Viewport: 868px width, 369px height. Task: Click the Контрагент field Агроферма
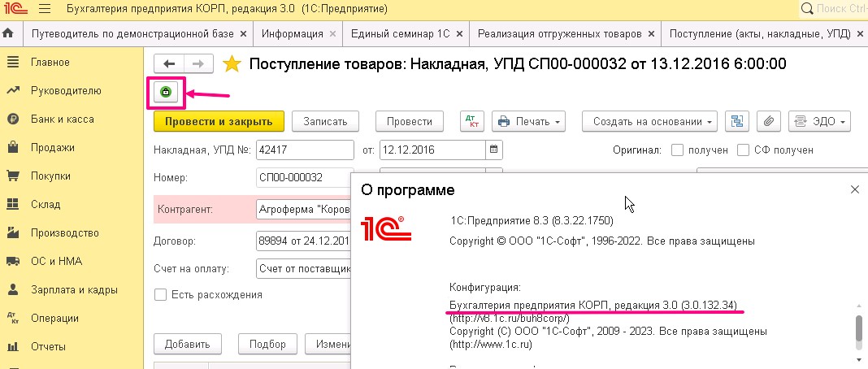(x=304, y=210)
